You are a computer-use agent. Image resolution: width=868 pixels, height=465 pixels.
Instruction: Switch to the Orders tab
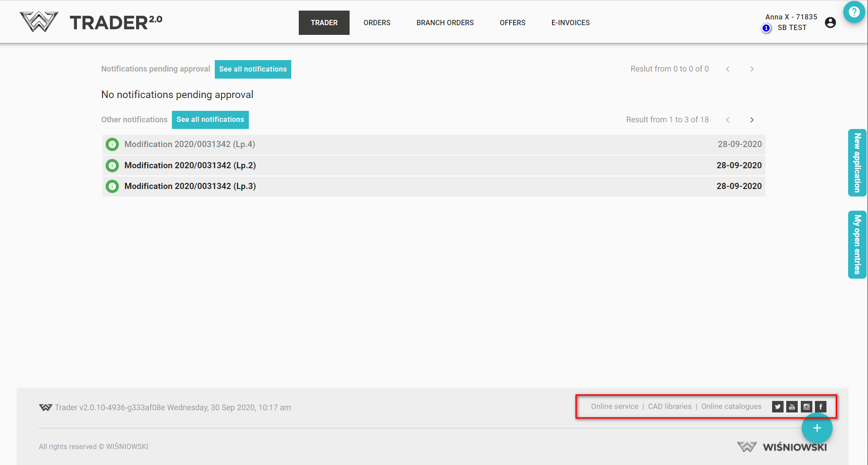377,23
